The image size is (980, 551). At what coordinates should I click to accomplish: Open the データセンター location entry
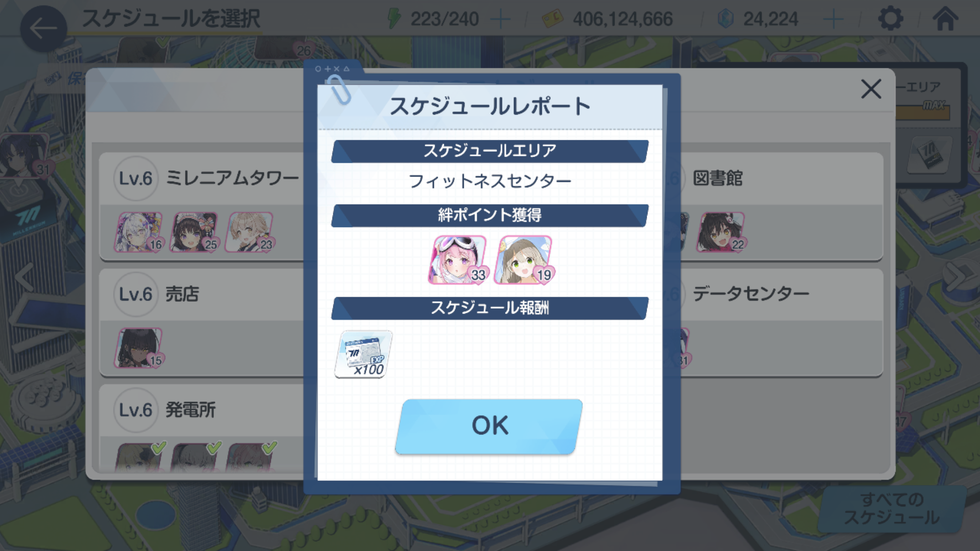(x=781, y=323)
